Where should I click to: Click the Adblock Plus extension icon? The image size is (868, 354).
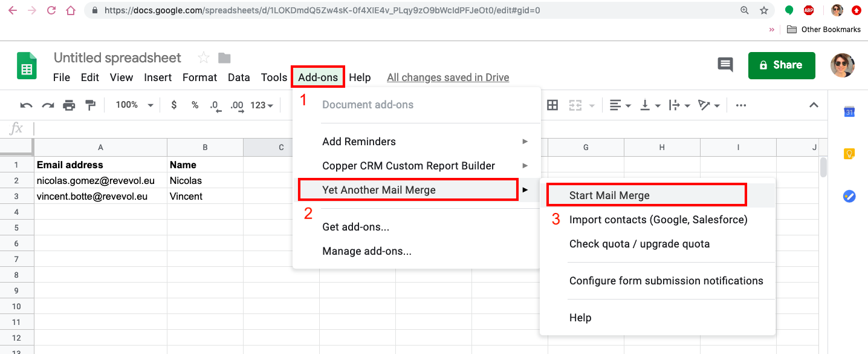tap(809, 10)
